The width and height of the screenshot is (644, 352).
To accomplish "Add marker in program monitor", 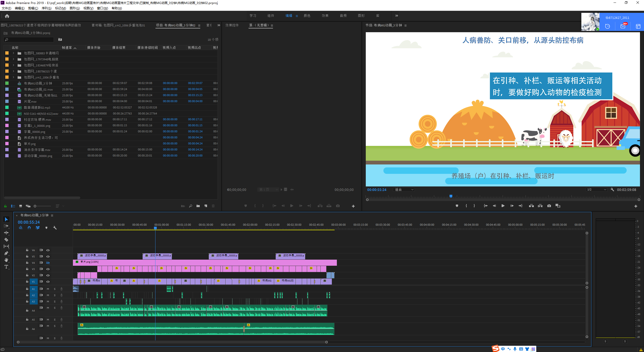I will pyautogui.click(x=457, y=206).
